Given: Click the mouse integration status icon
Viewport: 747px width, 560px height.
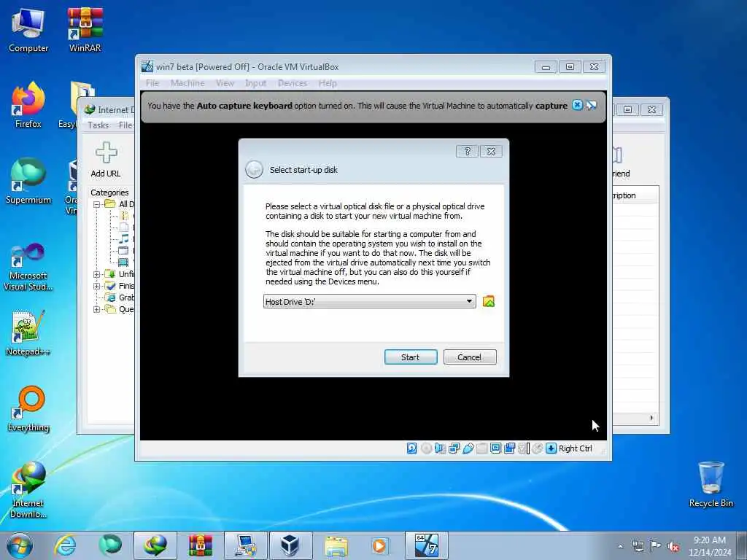Looking at the screenshot, I should [538, 448].
